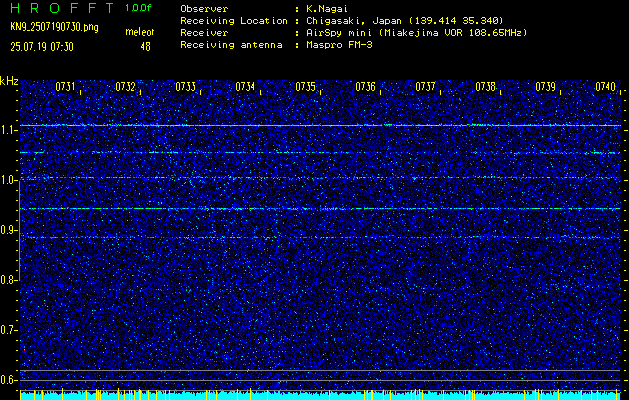Screen dimensions: 629x400
Task: Click the date stamp 25.07.19 07:30
Action: pyautogui.click(x=42, y=47)
